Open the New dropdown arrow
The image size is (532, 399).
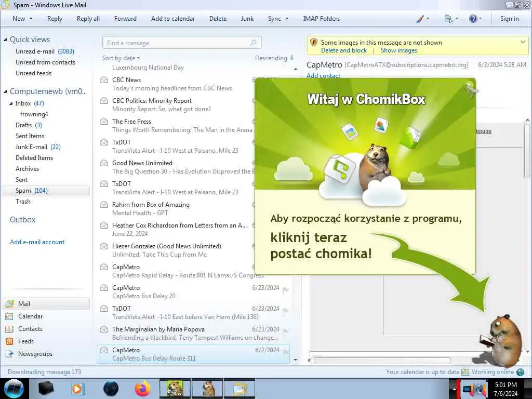coord(31,19)
